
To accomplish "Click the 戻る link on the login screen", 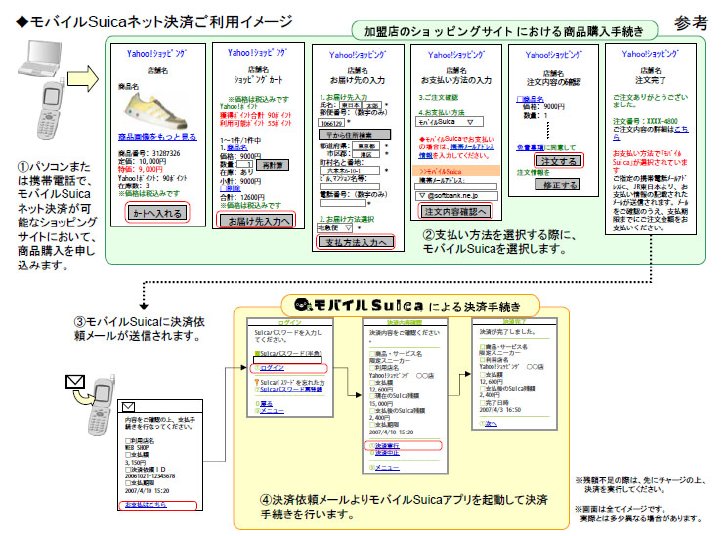I will pos(266,404).
